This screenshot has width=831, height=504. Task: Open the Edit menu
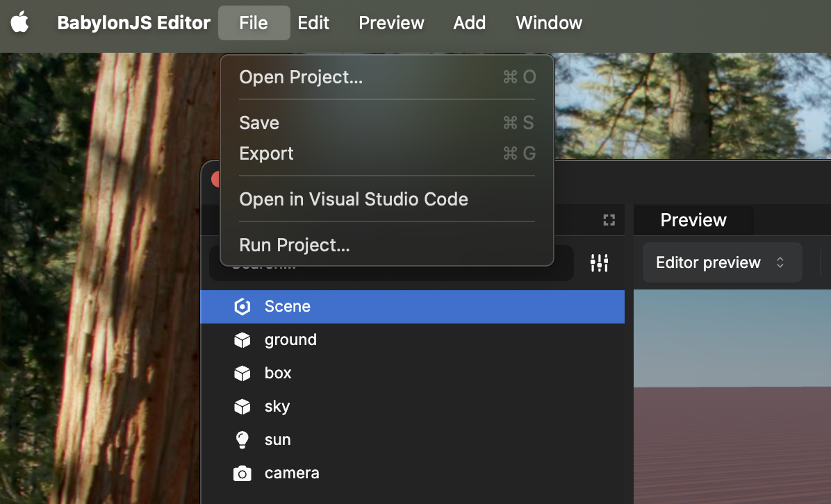(x=313, y=23)
